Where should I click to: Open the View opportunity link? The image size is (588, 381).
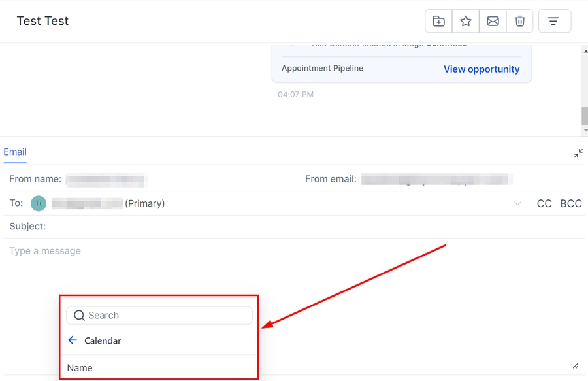[x=482, y=69]
